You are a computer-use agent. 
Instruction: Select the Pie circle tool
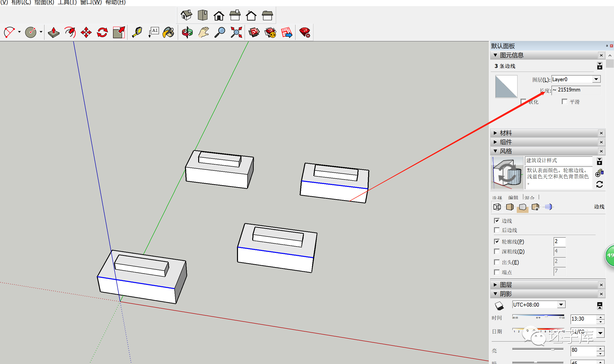[31, 32]
